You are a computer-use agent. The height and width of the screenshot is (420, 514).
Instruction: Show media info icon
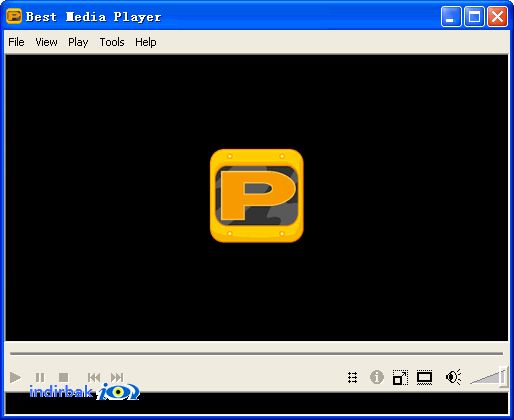pos(377,377)
